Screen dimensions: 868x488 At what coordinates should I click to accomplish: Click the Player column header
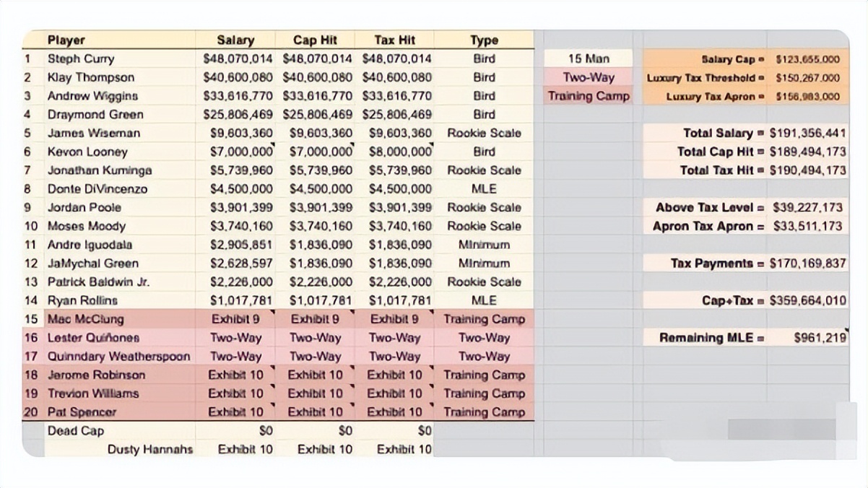[x=119, y=40]
